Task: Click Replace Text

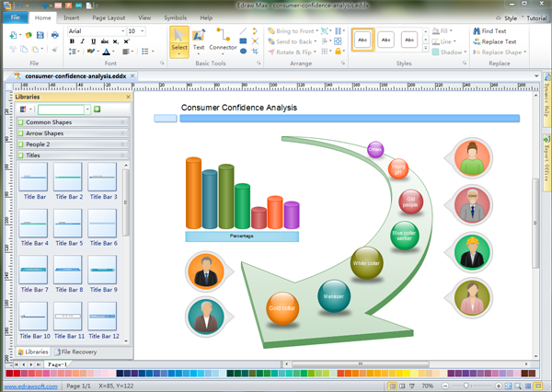Action: (495, 41)
